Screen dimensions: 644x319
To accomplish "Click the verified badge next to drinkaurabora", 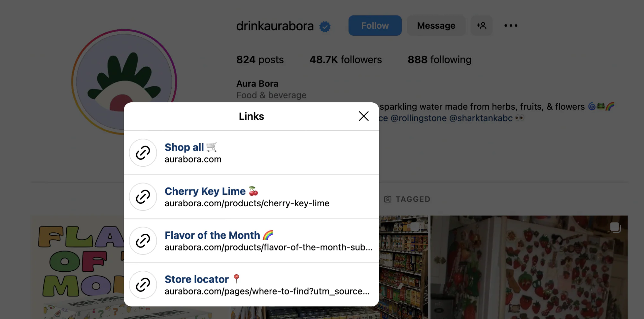I will point(325,26).
